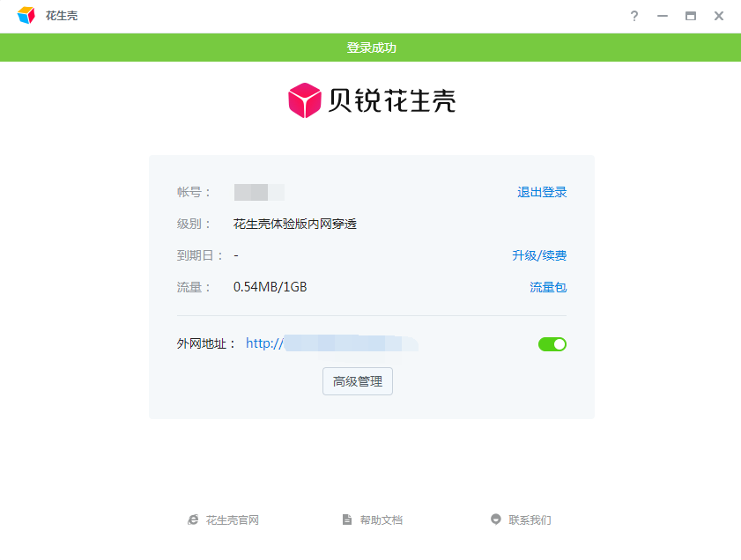The image size is (741, 560).
Task: Click the 登录成功 status banner
Action: click(370, 48)
